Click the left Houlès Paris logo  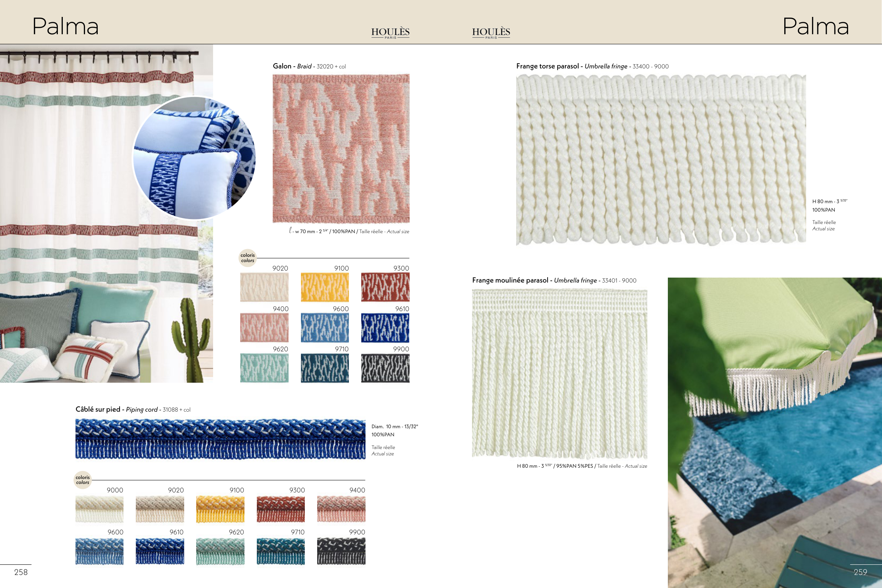click(x=391, y=32)
